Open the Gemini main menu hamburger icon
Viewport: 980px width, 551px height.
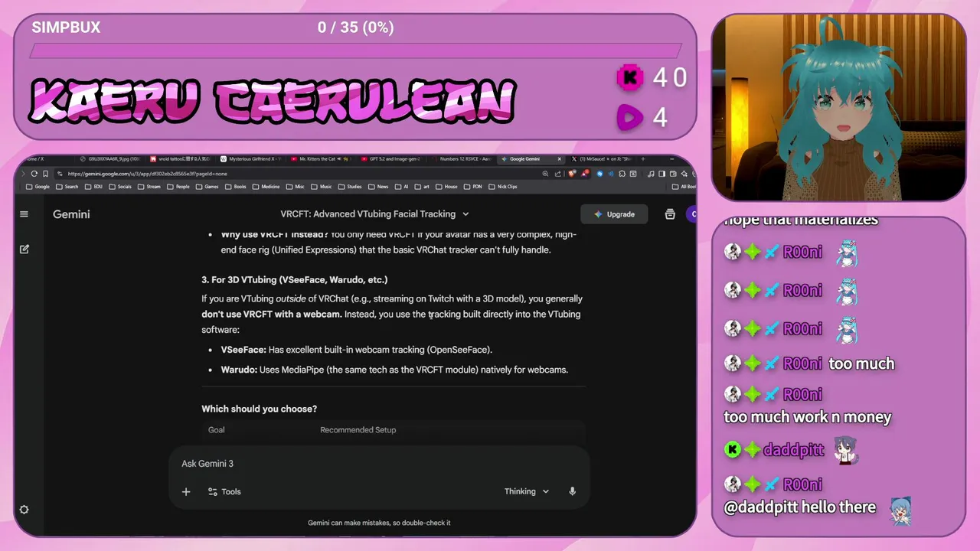click(x=24, y=214)
